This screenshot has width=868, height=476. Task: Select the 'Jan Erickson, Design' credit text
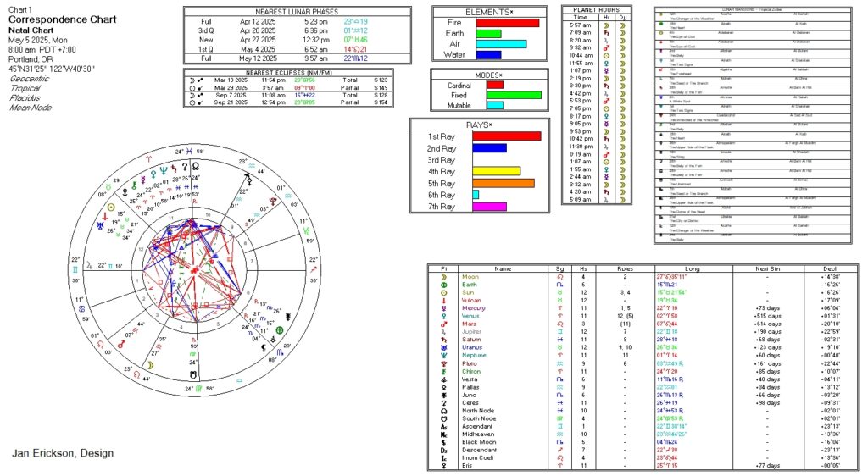63,453
